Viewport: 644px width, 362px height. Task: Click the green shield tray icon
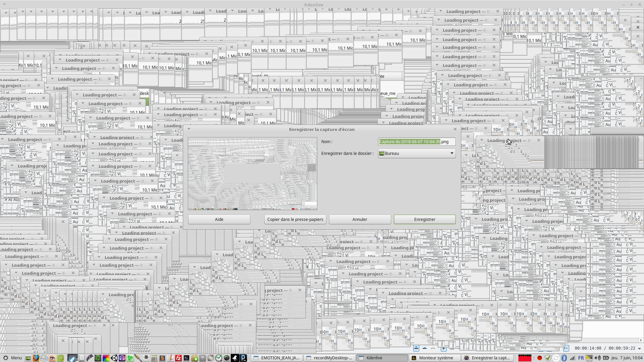548,358
